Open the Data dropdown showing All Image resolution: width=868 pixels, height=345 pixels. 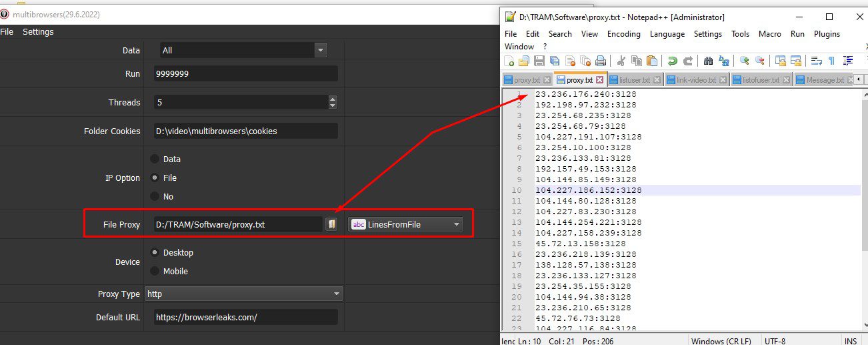243,50
